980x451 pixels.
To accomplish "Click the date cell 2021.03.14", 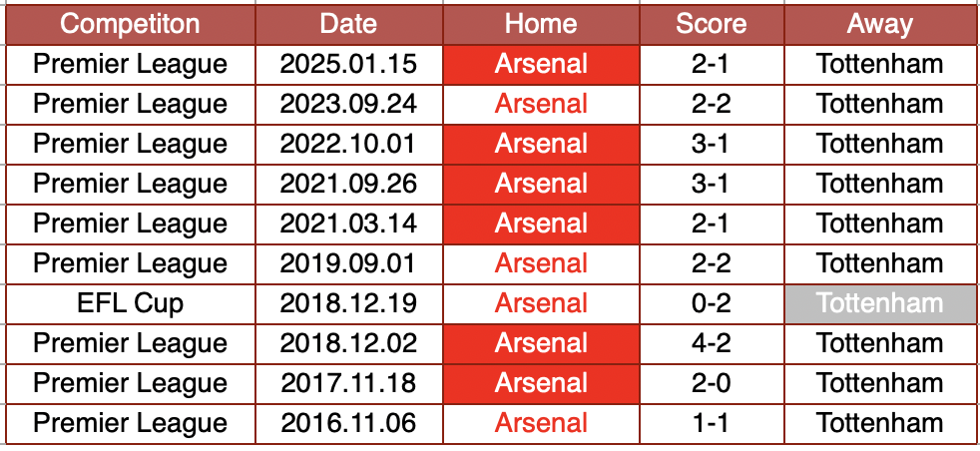I will click(348, 224).
